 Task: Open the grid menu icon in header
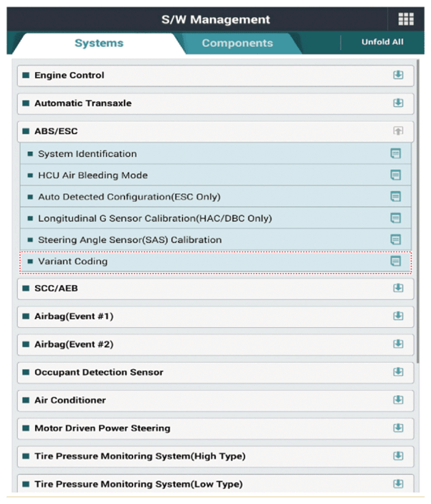[x=405, y=19]
